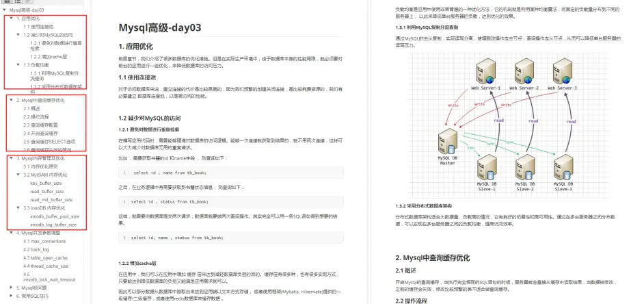Collapse the 4. Mysql并发参数调整 section

(12, 232)
